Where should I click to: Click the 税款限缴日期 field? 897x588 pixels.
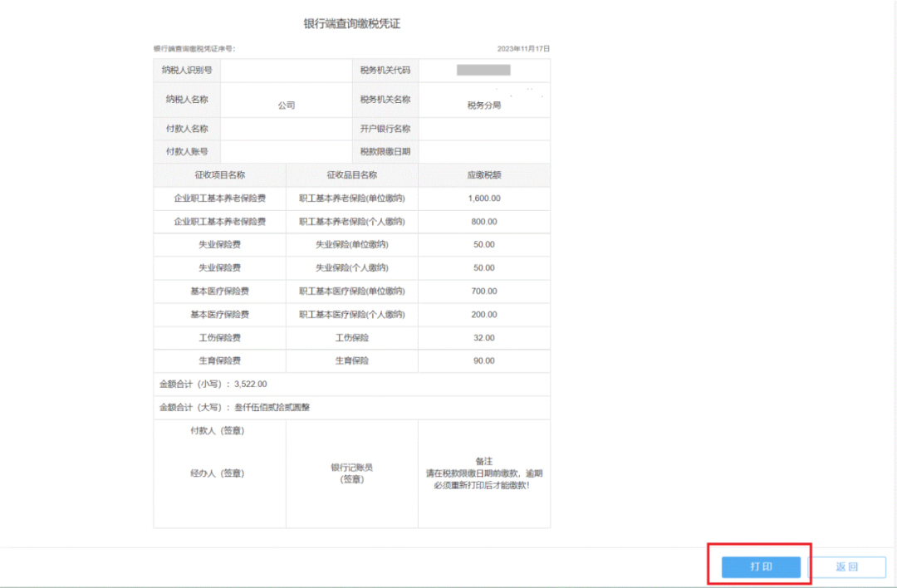(484, 151)
